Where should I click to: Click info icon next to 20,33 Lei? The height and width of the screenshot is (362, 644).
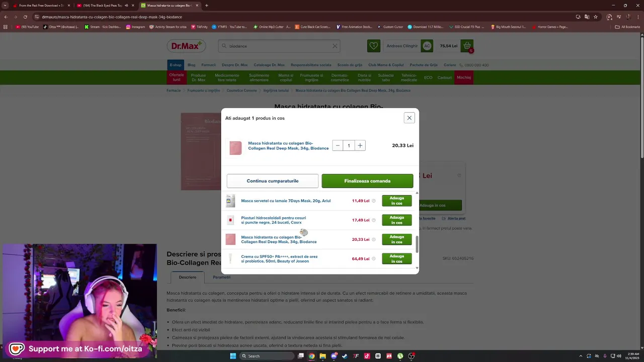373,239
